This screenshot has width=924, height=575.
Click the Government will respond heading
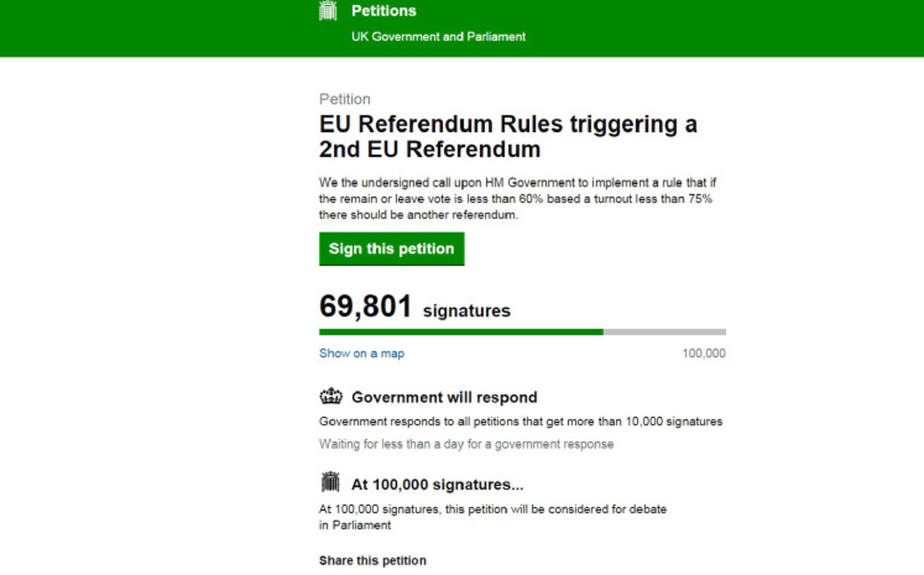(x=444, y=398)
